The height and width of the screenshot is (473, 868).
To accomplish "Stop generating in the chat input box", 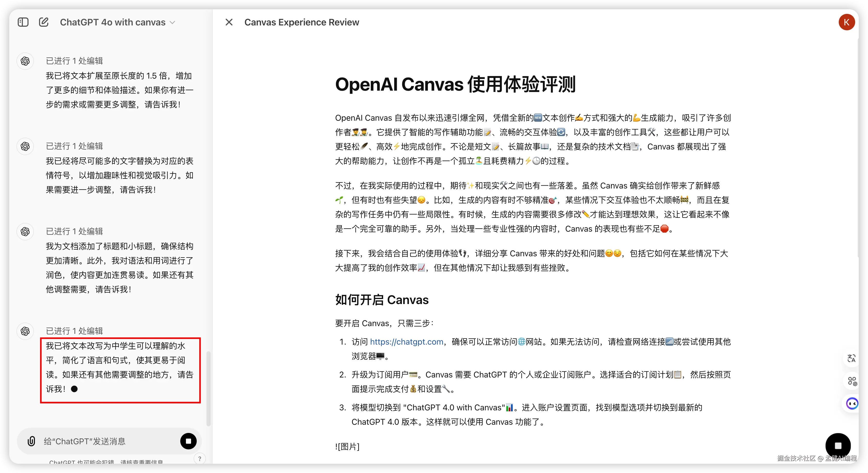I will coord(188,441).
